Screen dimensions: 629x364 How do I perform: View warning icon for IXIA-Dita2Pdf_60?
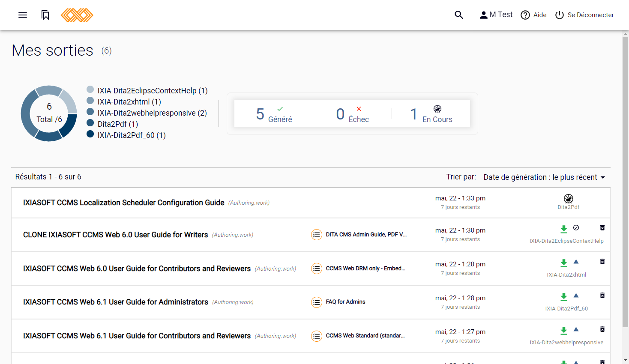click(576, 295)
